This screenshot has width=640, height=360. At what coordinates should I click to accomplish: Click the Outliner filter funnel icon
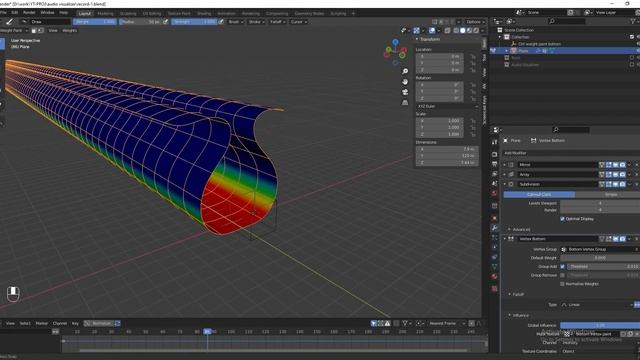click(633, 21)
